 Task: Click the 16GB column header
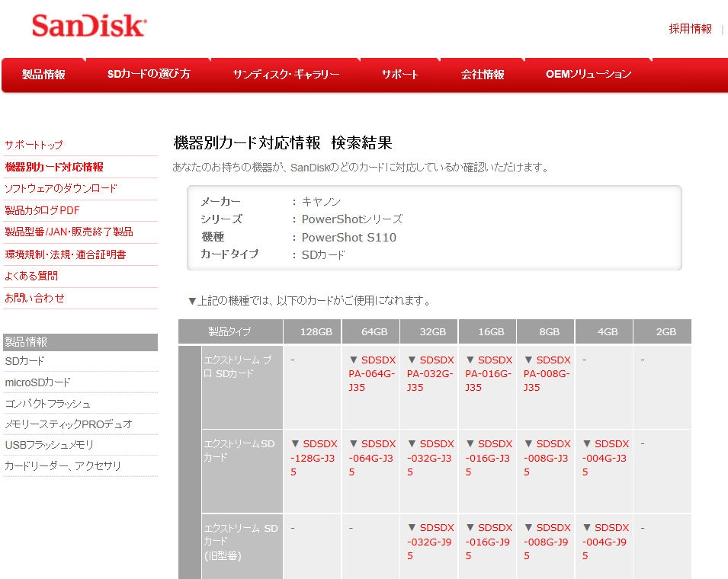pyautogui.click(x=488, y=331)
